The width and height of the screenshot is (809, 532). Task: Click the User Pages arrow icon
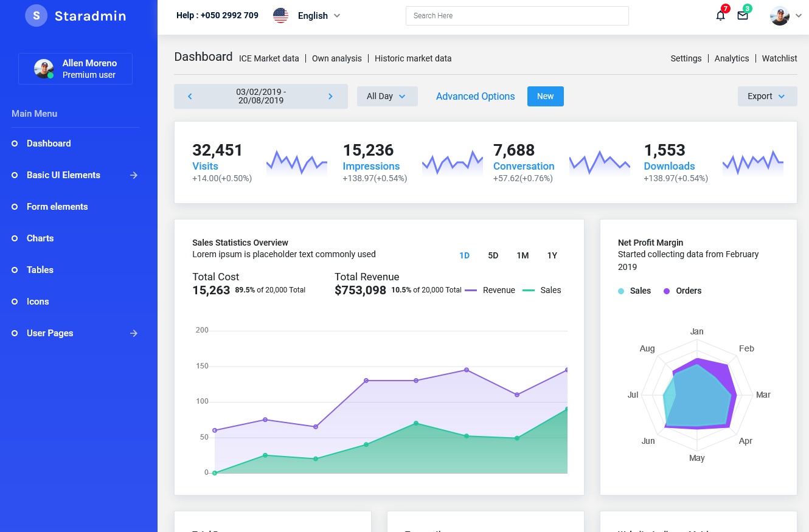coord(134,333)
